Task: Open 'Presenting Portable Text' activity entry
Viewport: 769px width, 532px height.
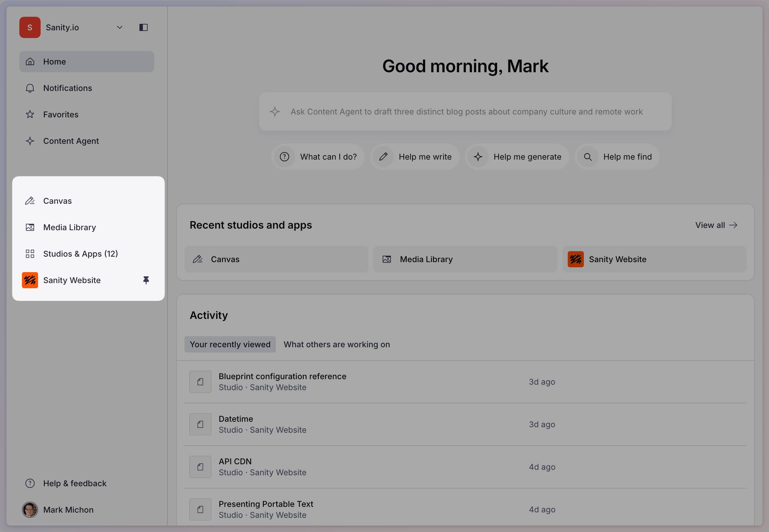Action: tap(465, 509)
